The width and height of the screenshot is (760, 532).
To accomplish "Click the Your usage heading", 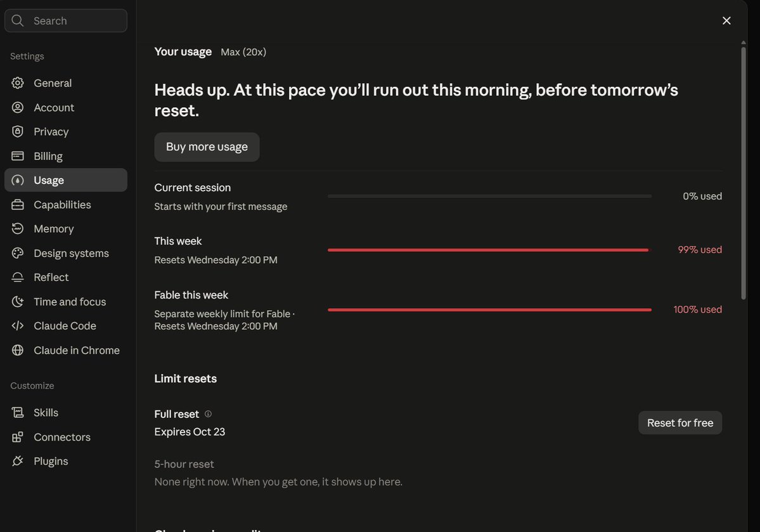I will (183, 51).
